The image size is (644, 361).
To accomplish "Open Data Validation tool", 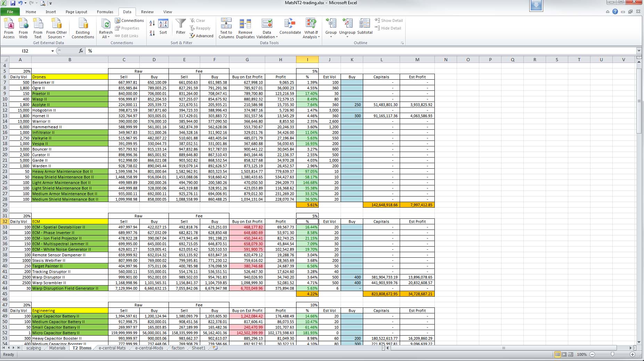I will click(267, 28).
